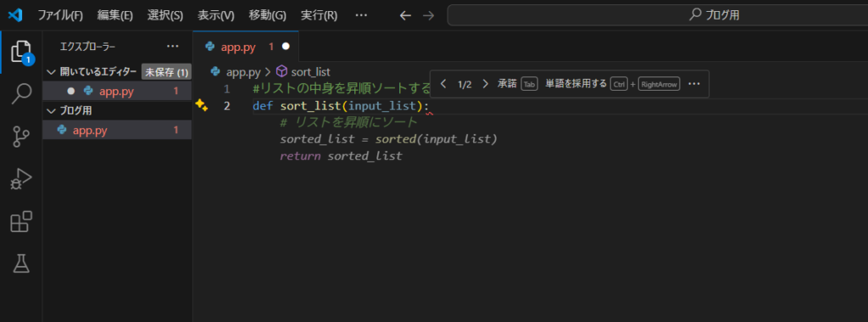The height and width of the screenshot is (322, 868).
Task: Click the 未保存 (1) badge
Action: [x=167, y=72]
